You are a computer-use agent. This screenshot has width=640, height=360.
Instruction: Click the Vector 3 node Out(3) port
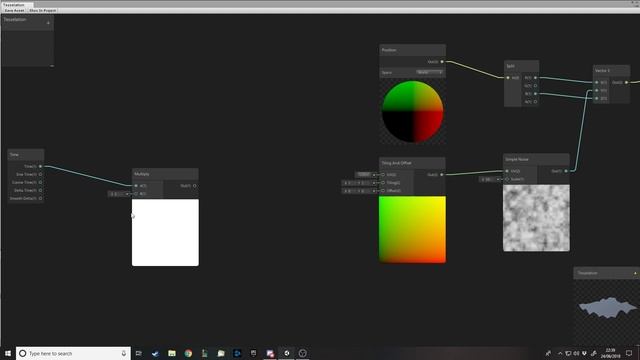click(627, 82)
